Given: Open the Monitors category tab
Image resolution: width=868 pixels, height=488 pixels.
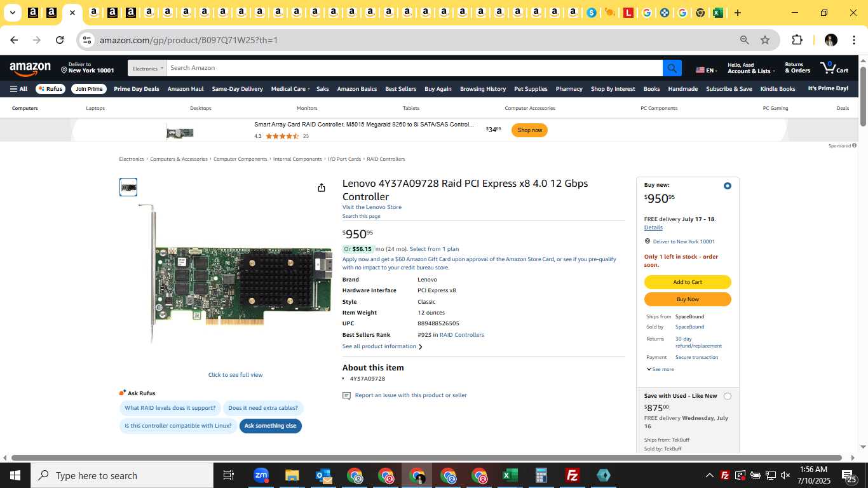Looking at the screenshot, I should 307,108.
